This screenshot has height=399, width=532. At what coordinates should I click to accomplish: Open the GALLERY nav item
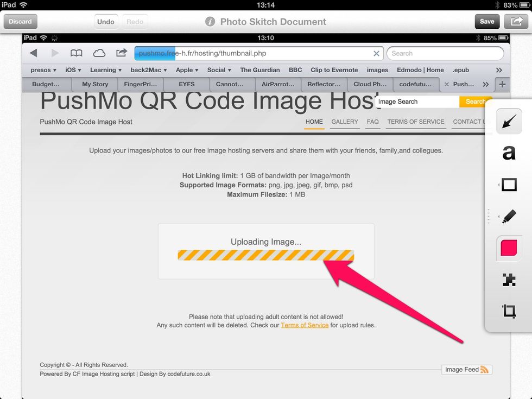[x=345, y=122]
